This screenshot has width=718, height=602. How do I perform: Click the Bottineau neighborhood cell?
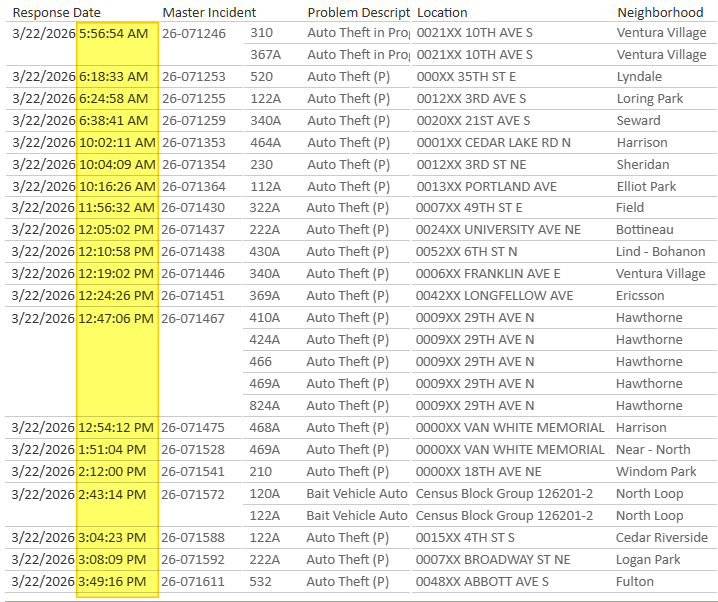click(x=645, y=229)
